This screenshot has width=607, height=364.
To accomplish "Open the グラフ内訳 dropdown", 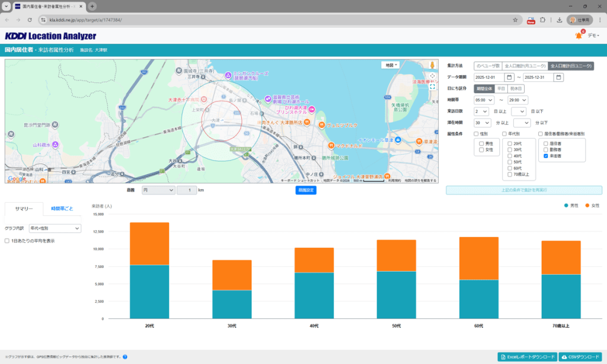I will pos(55,228).
